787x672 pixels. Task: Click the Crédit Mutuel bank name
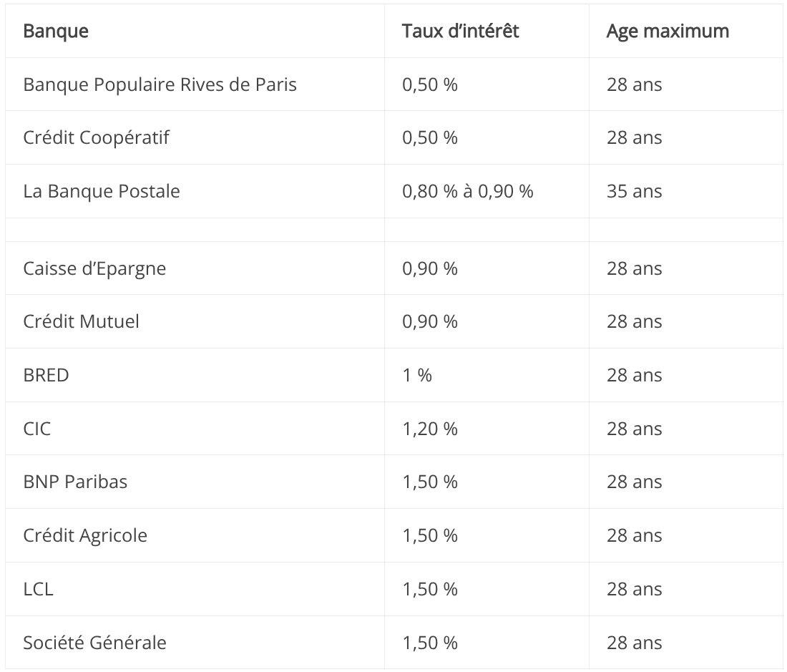tap(81, 321)
